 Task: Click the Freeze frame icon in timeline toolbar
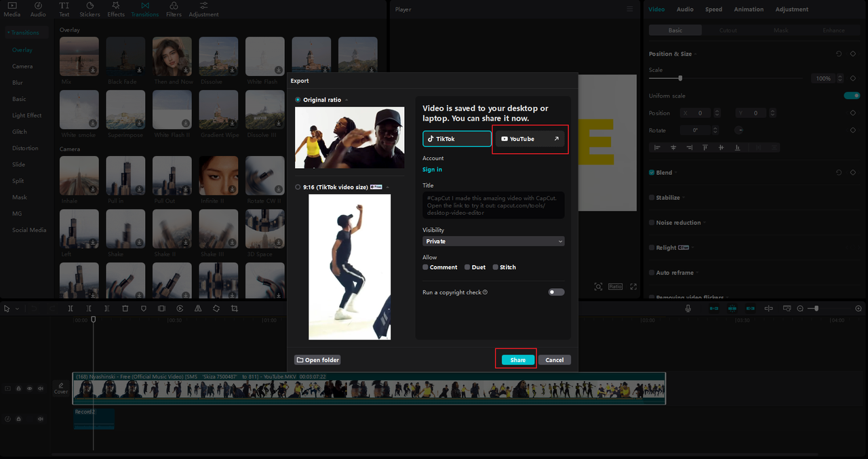tap(161, 308)
